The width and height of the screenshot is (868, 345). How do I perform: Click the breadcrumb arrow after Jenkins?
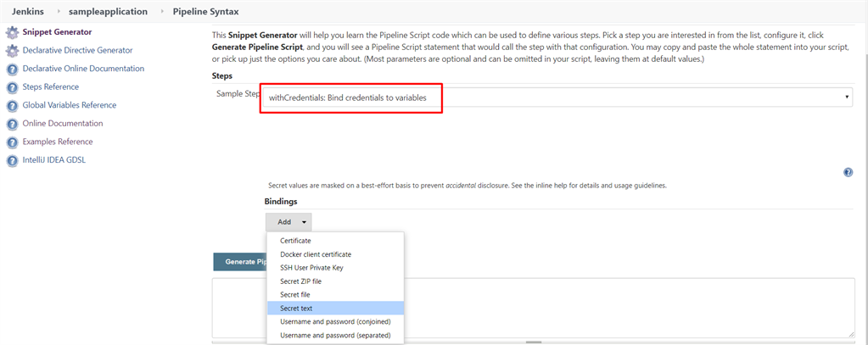[59, 11]
